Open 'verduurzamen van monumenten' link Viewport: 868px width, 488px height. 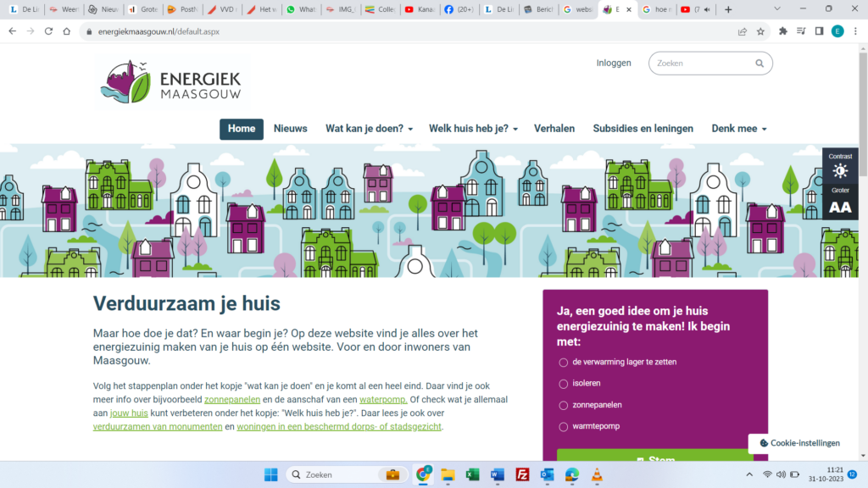click(x=157, y=427)
